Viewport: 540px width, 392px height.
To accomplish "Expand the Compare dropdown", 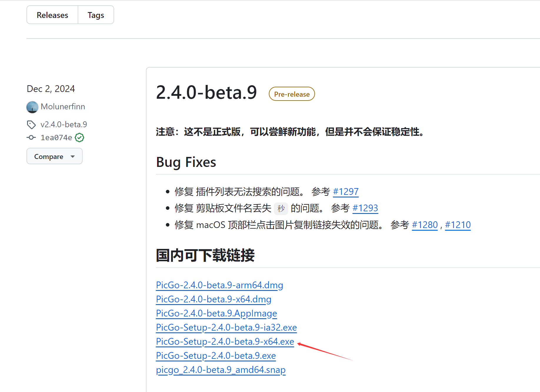I will click(54, 156).
